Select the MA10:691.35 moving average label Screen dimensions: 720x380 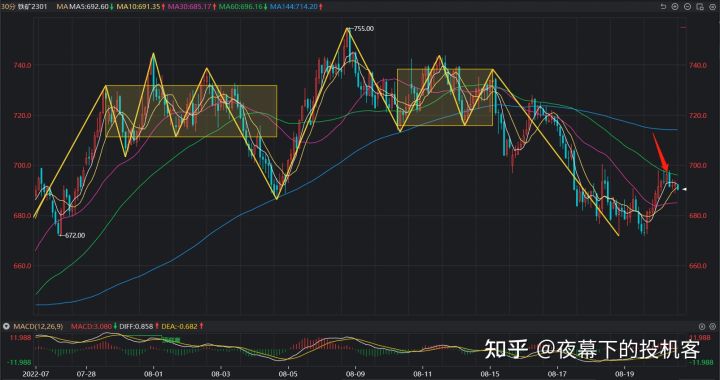(x=138, y=6)
